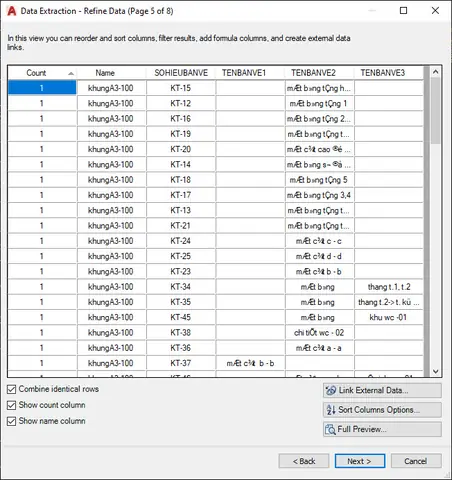The image size is (452, 480).
Task: Click the Count column sort arrow
Action: tap(71, 73)
